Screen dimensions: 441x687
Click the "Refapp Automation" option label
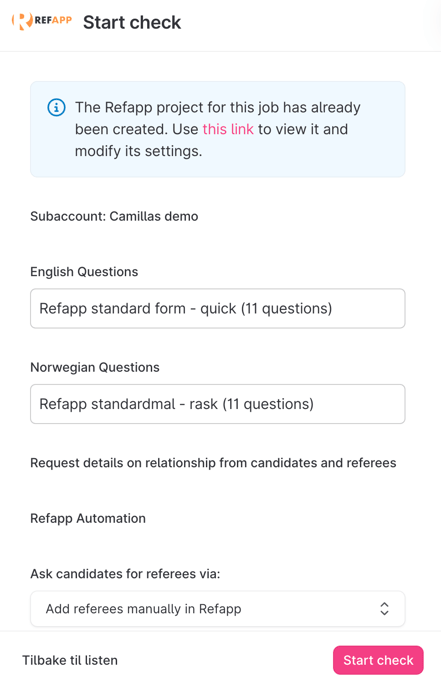[88, 518]
